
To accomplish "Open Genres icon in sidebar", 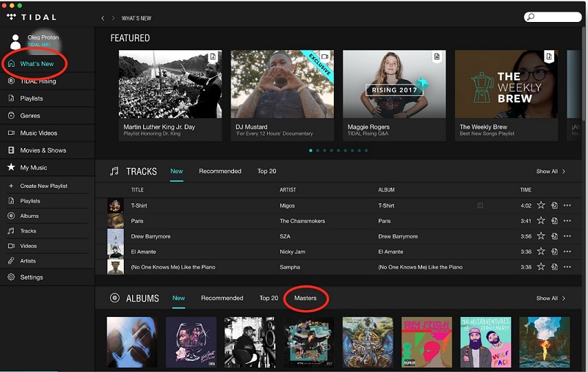I will [x=11, y=116].
